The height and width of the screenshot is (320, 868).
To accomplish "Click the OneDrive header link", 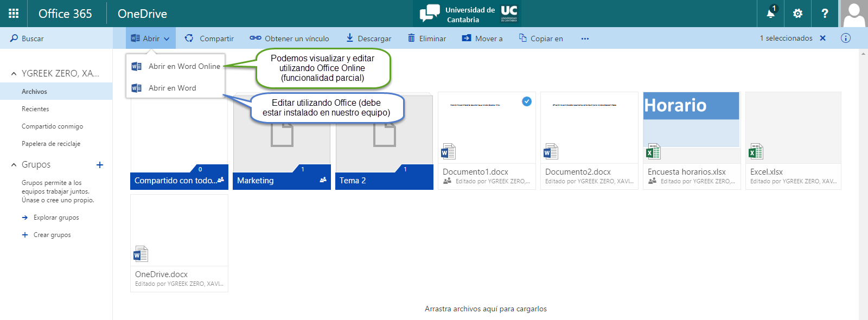I will pyautogui.click(x=142, y=14).
